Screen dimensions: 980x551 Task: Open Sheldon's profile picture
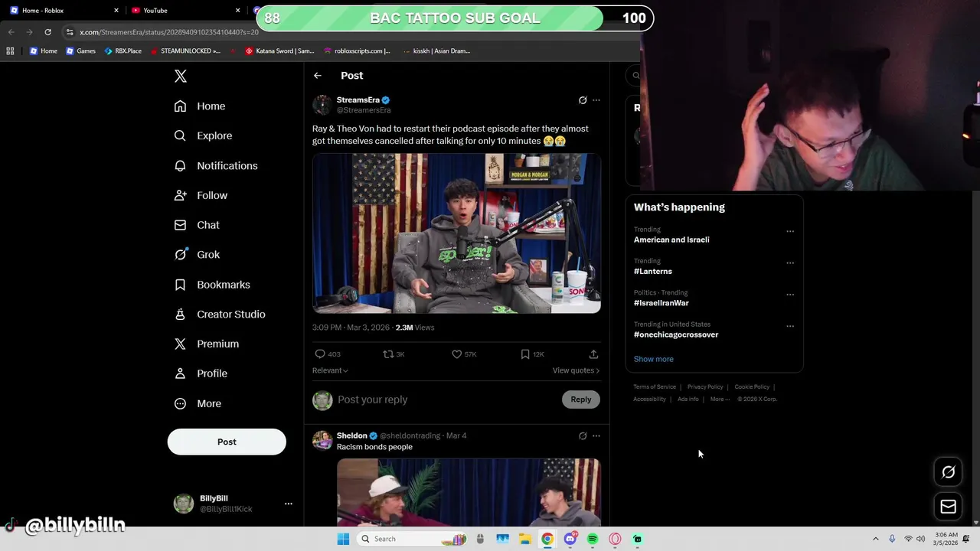pyautogui.click(x=322, y=440)
